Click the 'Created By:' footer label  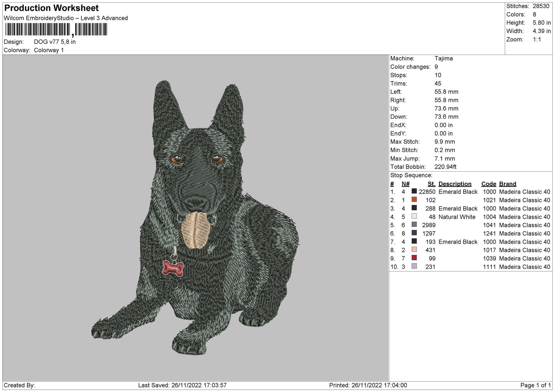[19, 385]
